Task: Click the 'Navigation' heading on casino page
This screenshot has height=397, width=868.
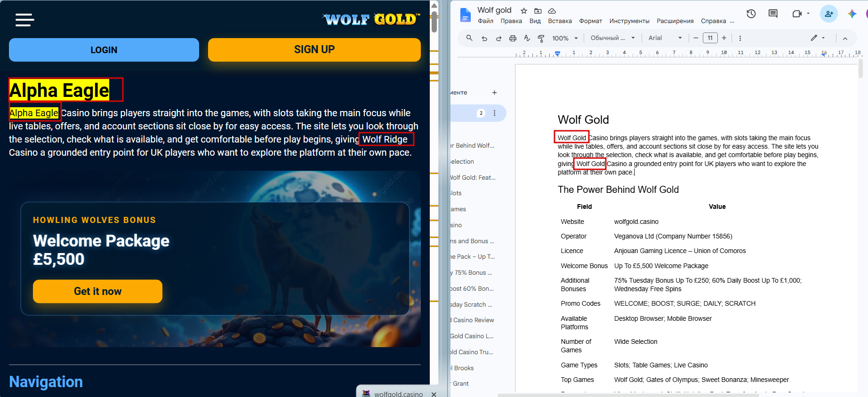Action: click(x=46, y=382)
